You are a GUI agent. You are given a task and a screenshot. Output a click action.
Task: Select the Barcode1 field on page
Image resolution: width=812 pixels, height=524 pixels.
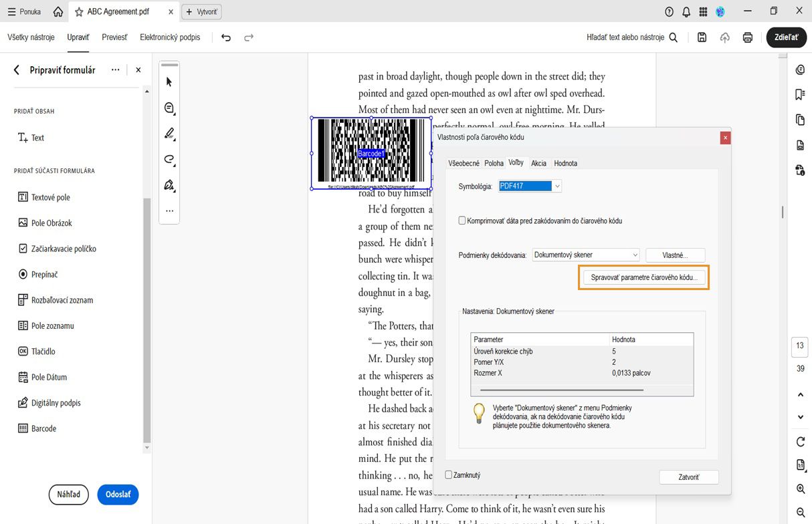pyautogui.click(x=371, y=154)
